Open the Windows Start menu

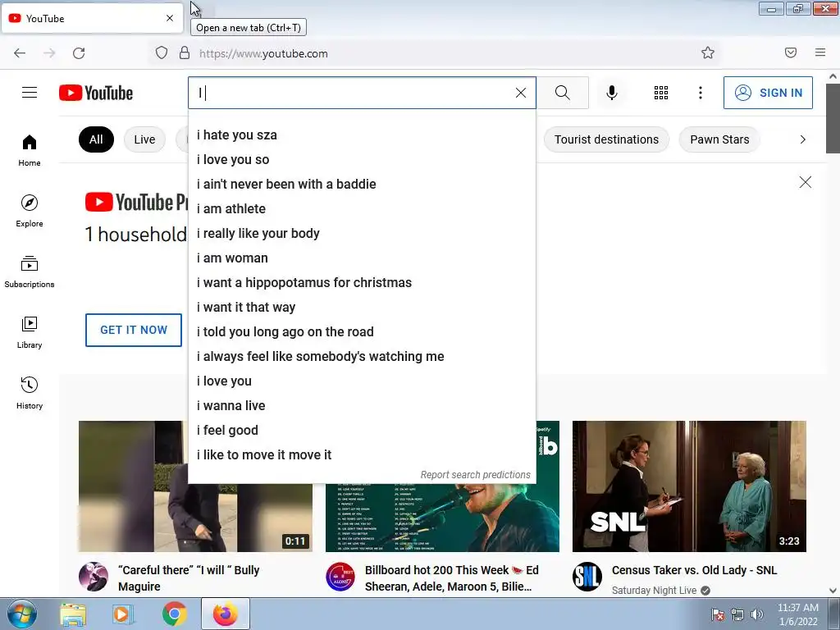[x=21, y=614]
